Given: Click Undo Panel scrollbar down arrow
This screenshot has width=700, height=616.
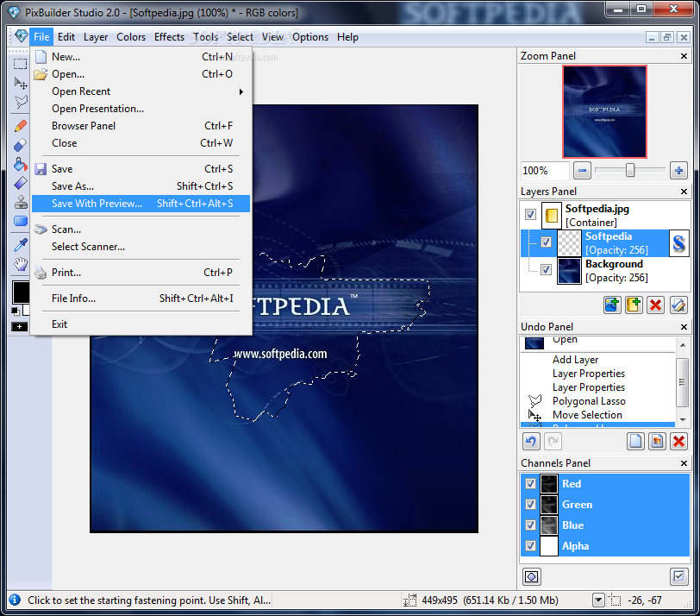Looking at the screenshot, I should [x=682, y=419].
